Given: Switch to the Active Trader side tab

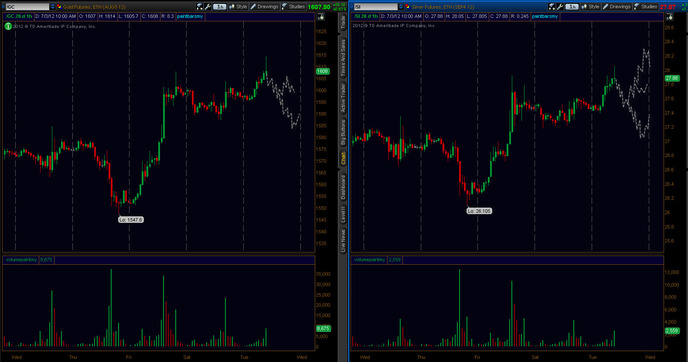Looking at the screenshot, I should pos(343,97).
